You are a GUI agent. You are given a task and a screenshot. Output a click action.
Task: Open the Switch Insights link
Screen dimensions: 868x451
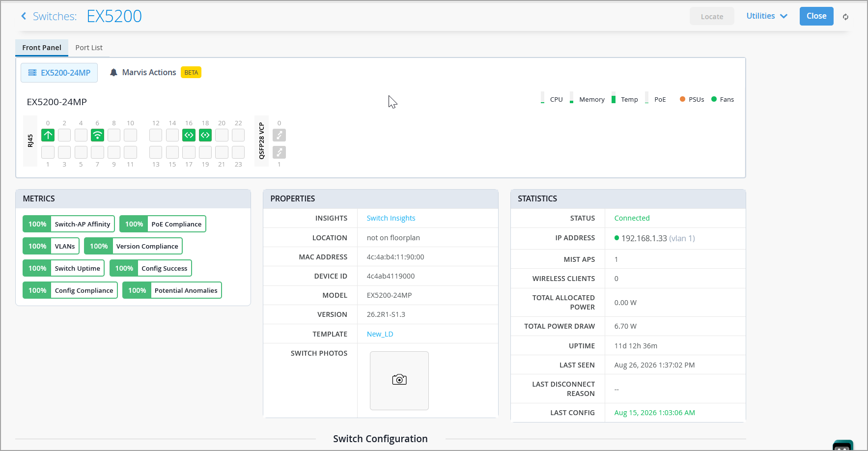tap(391, 218)
